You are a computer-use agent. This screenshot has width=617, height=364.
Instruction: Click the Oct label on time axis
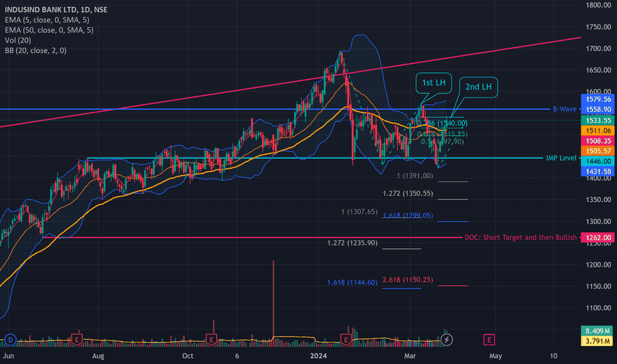point(188,356)
